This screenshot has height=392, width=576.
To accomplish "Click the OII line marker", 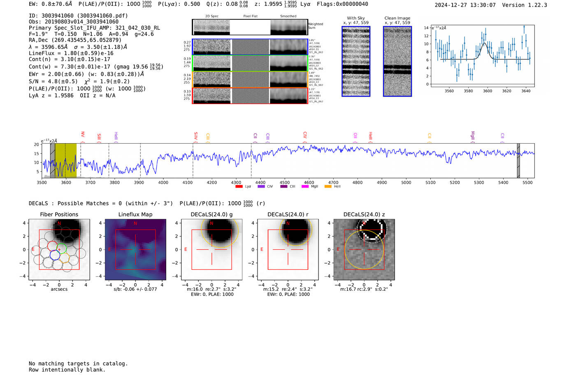I will pyautogui.click(x=355, y=137).
